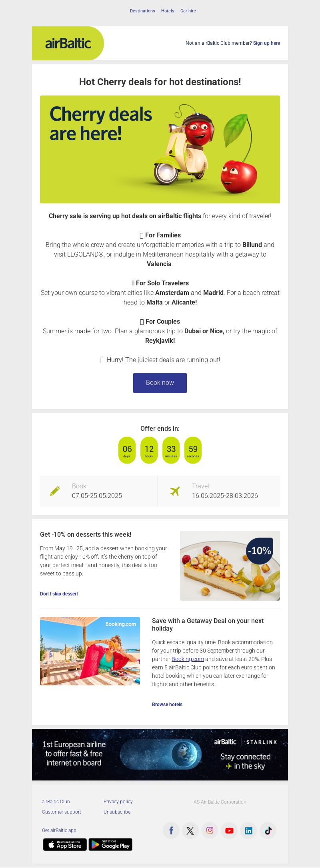320x868 pixels.
Task: Open the Facebook social icon
Action: click(x=171, y=830)
